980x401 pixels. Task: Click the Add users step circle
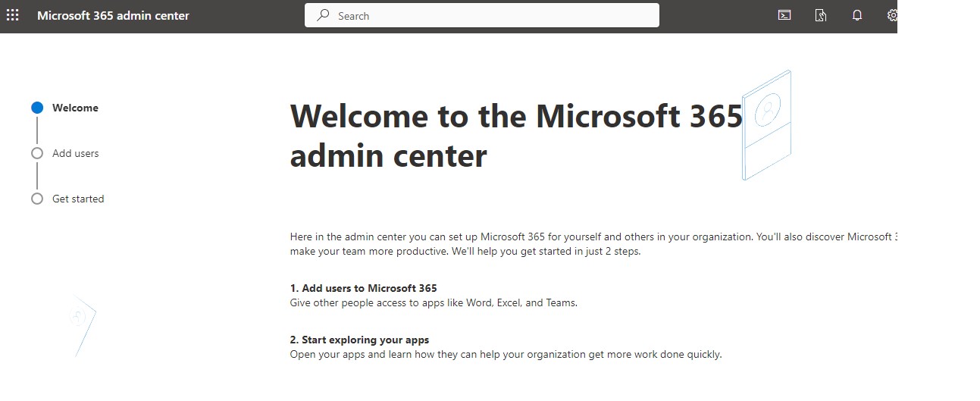click(37, 153)
